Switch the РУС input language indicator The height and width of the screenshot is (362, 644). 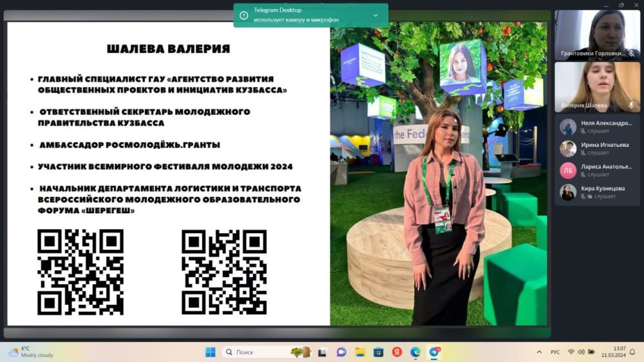coord(555,352)
